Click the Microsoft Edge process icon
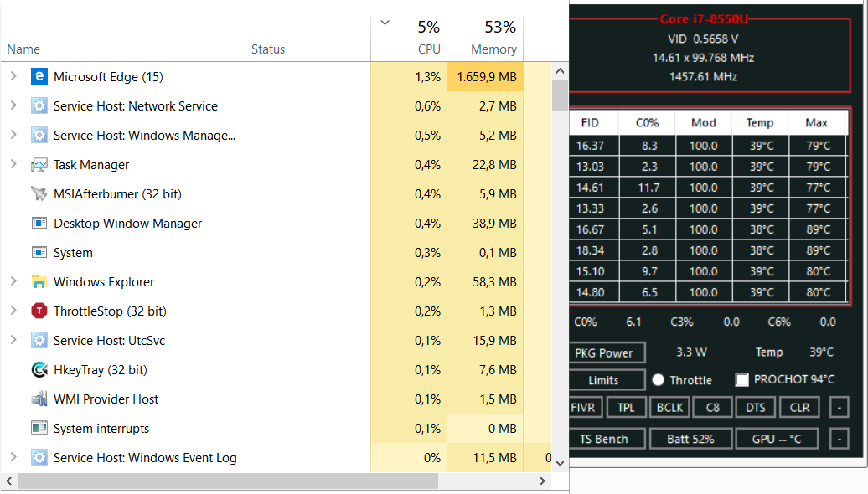The image size is (868, 494). pos(39,76)
